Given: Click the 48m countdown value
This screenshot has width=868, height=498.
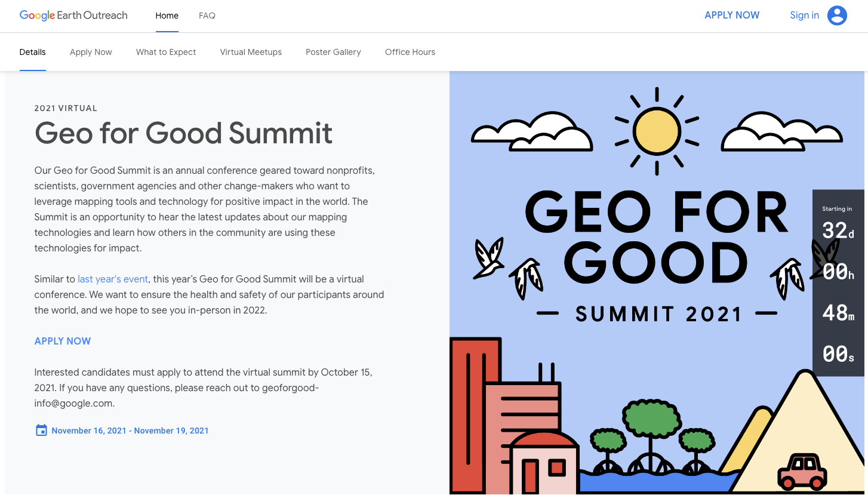Looking at the screenshot, I should pos(838,312).
